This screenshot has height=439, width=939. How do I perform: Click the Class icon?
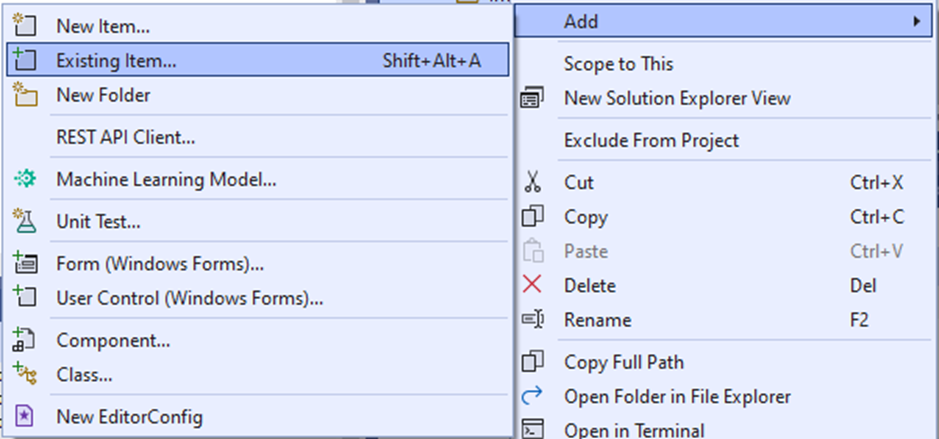tap(25, 374)
